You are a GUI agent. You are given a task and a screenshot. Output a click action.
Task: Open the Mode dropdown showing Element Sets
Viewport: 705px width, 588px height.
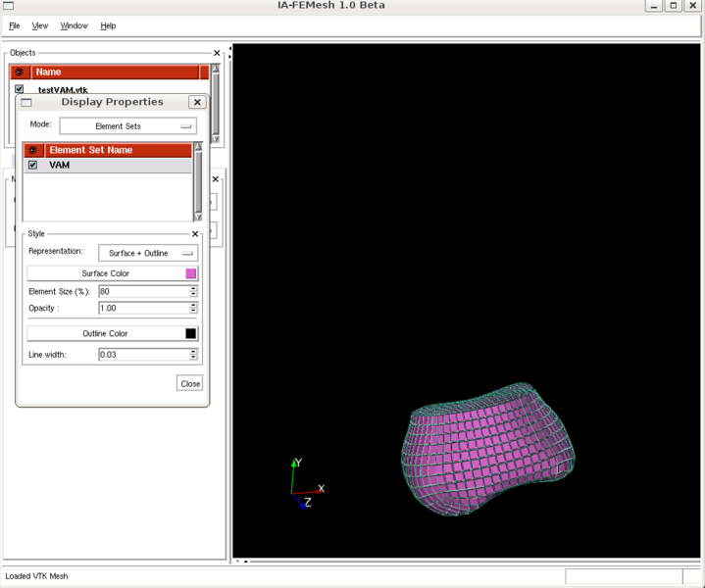click(x=127, y=126)
